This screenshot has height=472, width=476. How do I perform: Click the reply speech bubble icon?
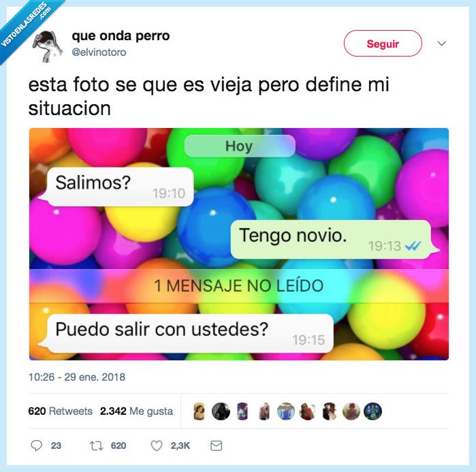click(36, 445)
